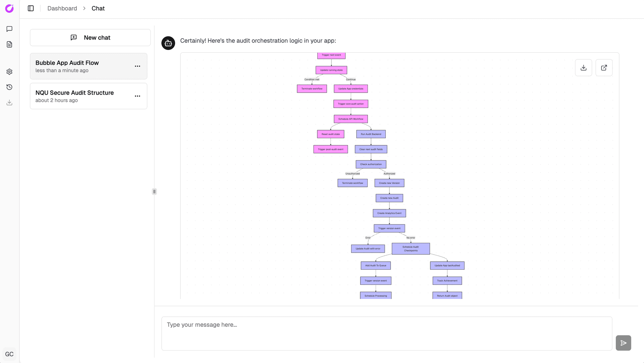The height and width of the screenshot is (363, 644).
Task: Click the GC profile avatar
Action: click(9, 354)
